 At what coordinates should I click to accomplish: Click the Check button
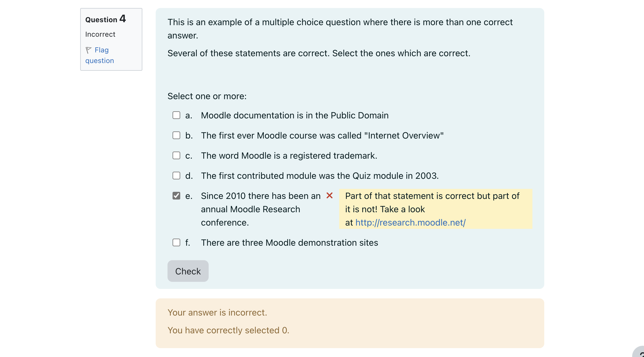tap(188, 271)
